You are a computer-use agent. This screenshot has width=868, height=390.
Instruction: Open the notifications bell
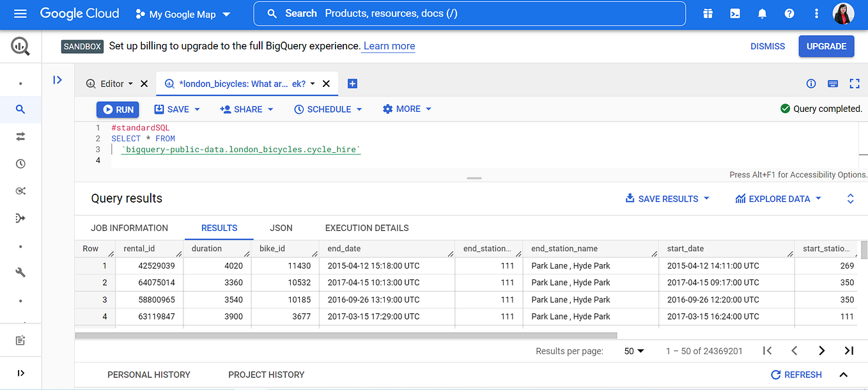click(762, 13)
